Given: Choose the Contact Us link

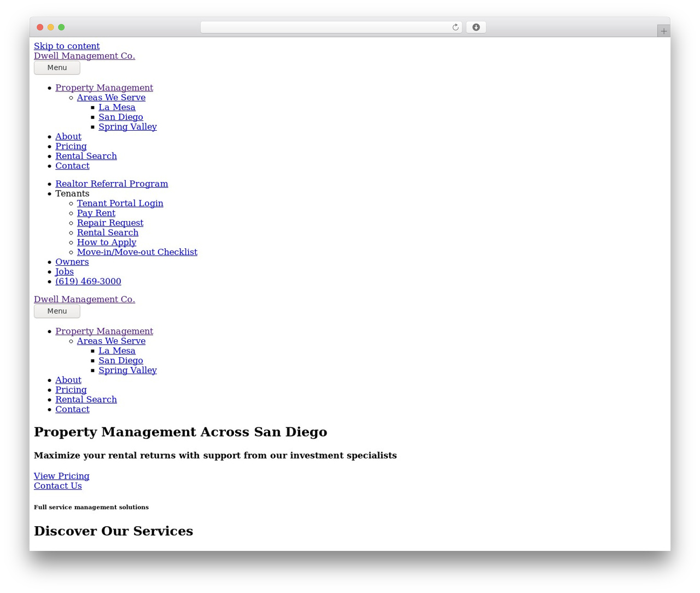Looking at the screenshot, I should click(57, 486).
